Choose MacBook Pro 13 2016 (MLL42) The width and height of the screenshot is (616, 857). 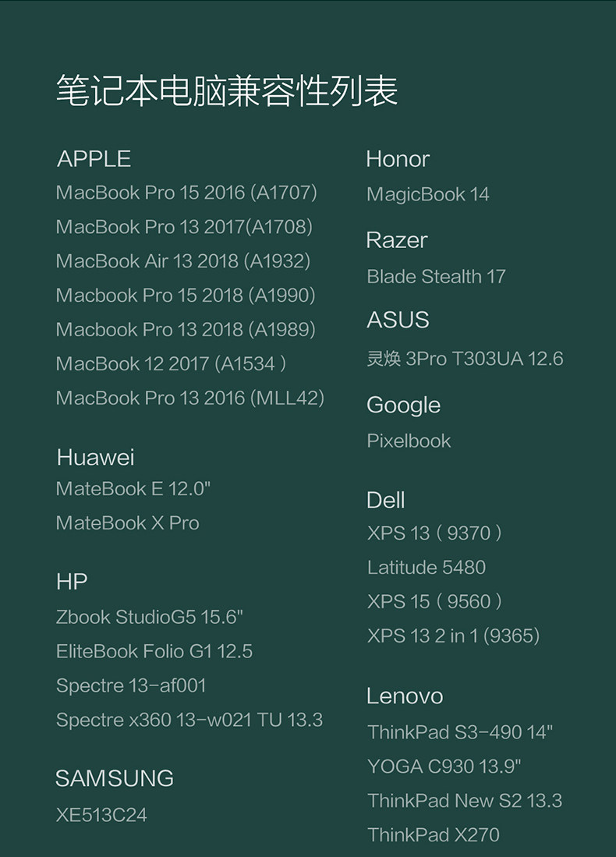point(189,398)
